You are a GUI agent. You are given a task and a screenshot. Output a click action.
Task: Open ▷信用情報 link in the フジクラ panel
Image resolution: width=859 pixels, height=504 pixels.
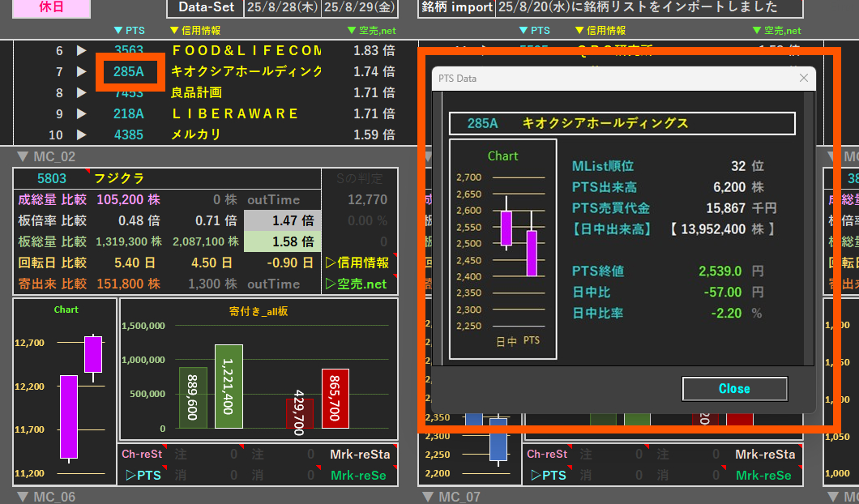pos(357,263)
